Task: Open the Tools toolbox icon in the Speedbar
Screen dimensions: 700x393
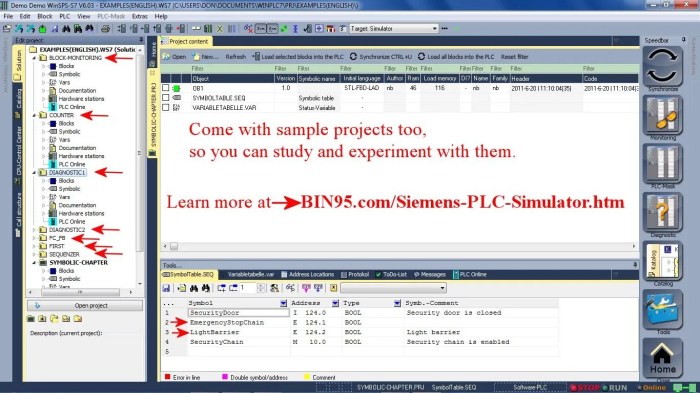Action: [662, 310]
